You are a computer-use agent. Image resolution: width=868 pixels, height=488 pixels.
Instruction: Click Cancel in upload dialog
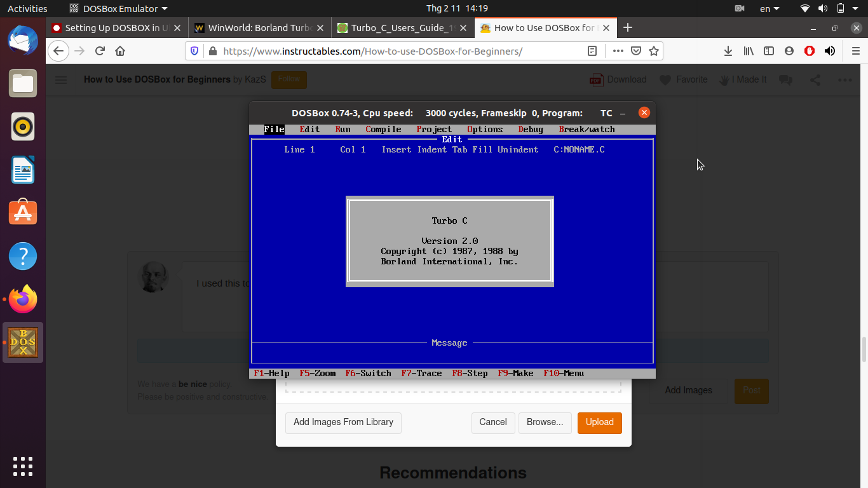[x=493, y=422]
